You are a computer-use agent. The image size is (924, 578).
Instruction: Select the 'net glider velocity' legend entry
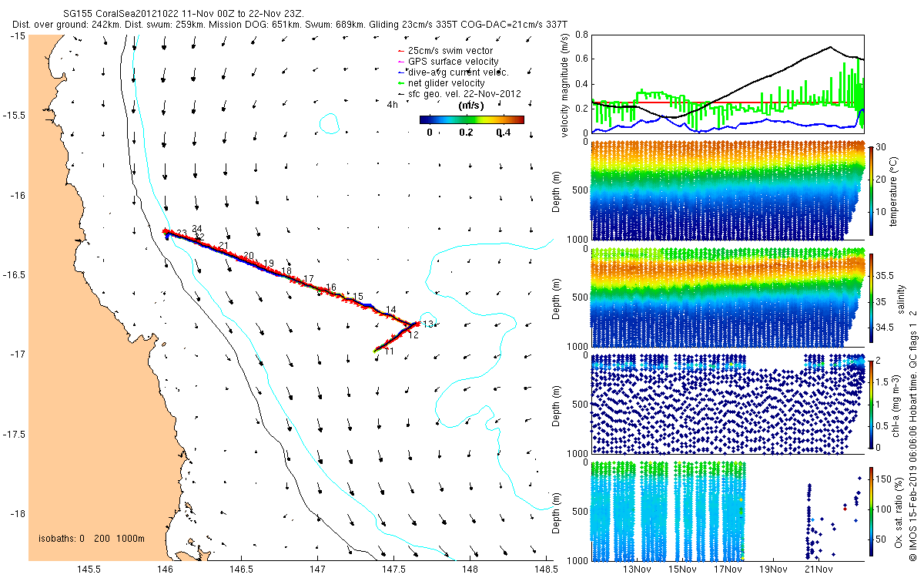(440, 82)
